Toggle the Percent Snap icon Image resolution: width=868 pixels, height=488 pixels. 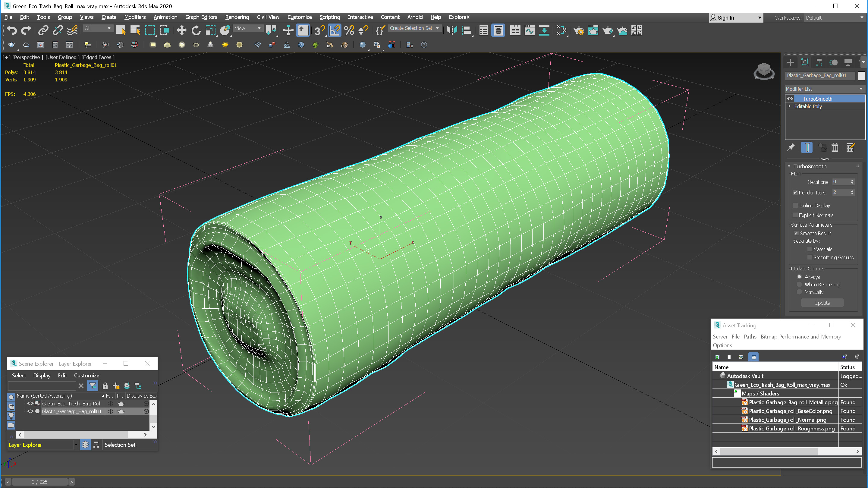click(349, 31)
